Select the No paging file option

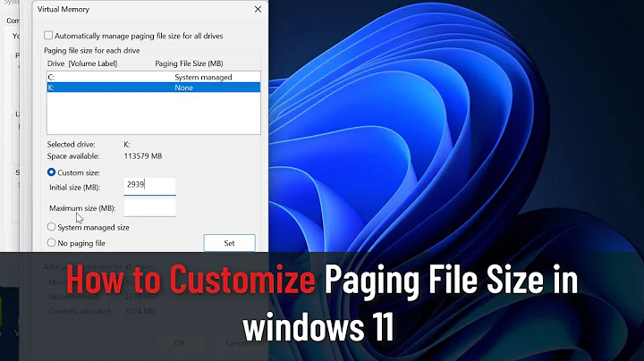click(51, 243)
